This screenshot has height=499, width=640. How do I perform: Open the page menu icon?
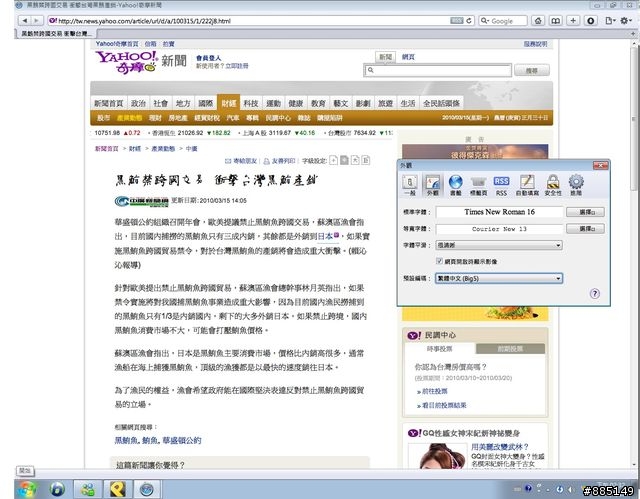pyautogui.click(x=610, y=20)
